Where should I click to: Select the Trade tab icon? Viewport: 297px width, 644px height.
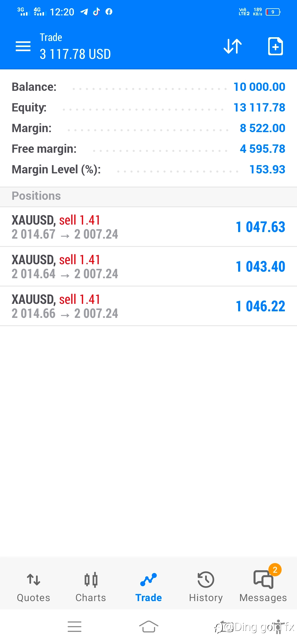(x=148, y=580)
